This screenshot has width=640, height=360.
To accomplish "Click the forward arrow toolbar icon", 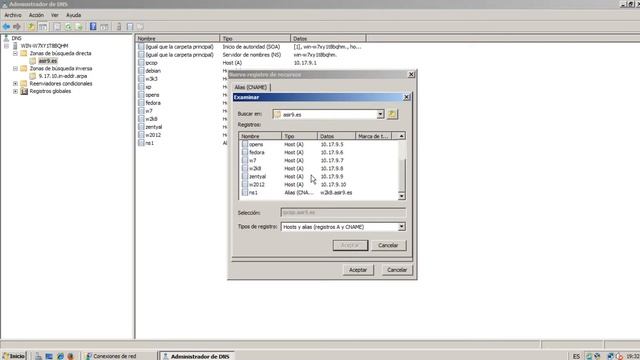I will point(17,27).
